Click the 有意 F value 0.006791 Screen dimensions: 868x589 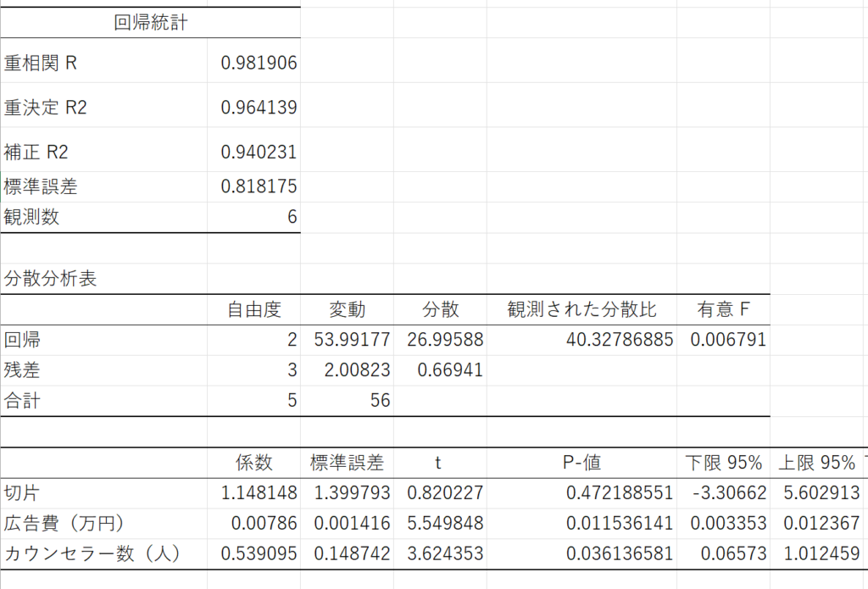727,340
